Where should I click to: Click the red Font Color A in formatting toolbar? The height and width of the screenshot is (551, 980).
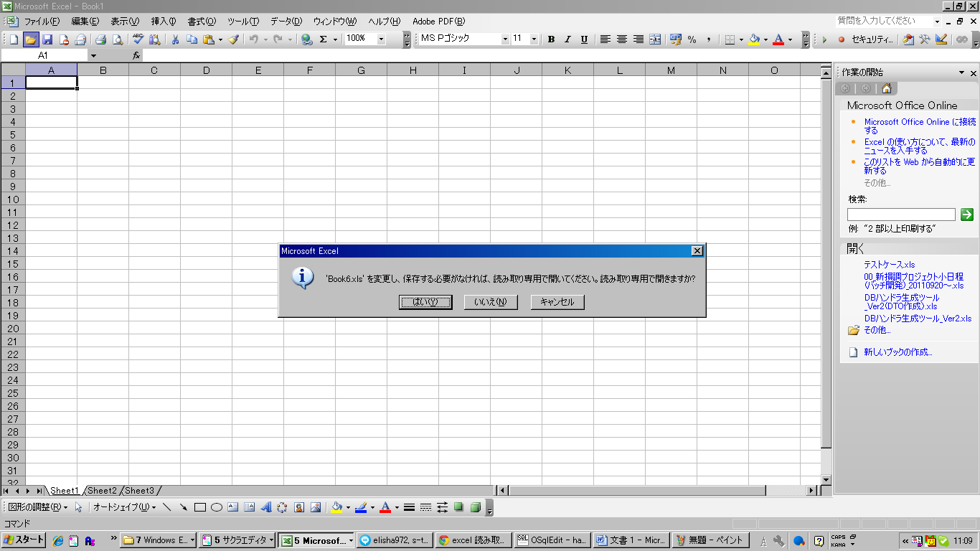click(779, 39)
